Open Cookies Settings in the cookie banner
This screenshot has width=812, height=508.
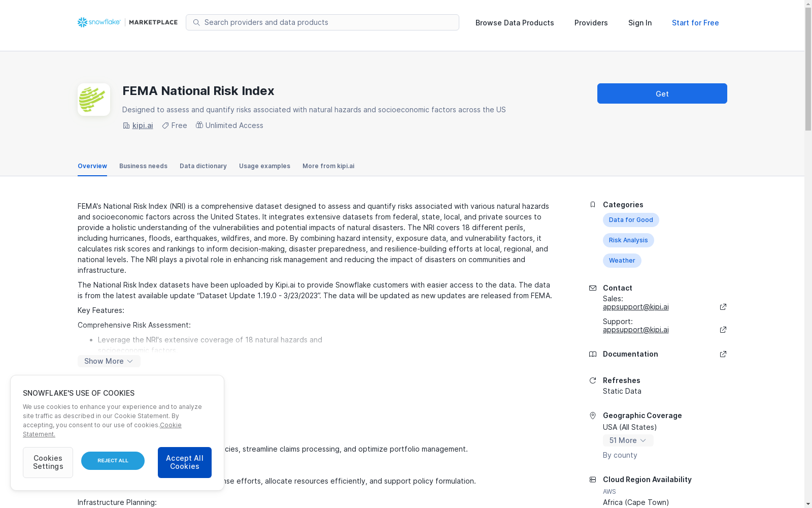(48, 462)
